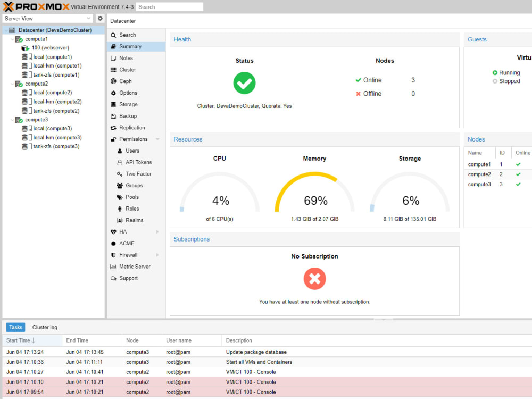This screenshot has width=532, height=399.
Task: Click the compute1 node icon
Action: 19,39
